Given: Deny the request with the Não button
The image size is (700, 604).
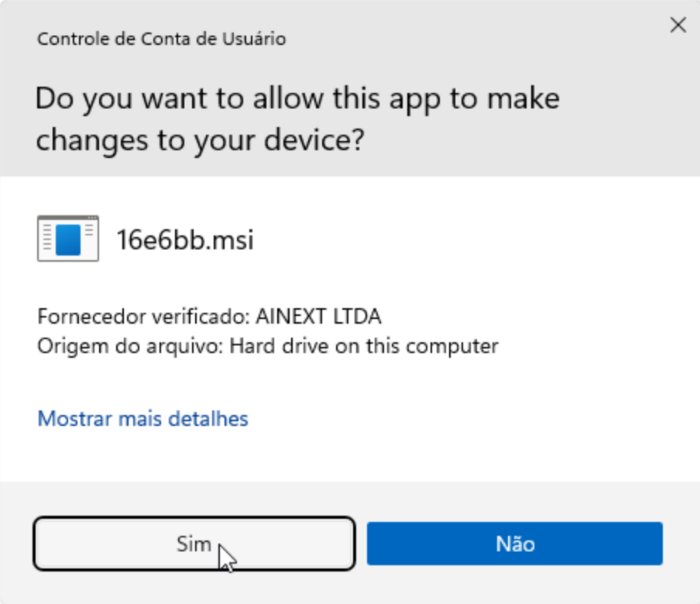Looking at the screenshot, I should pos(515,544).
